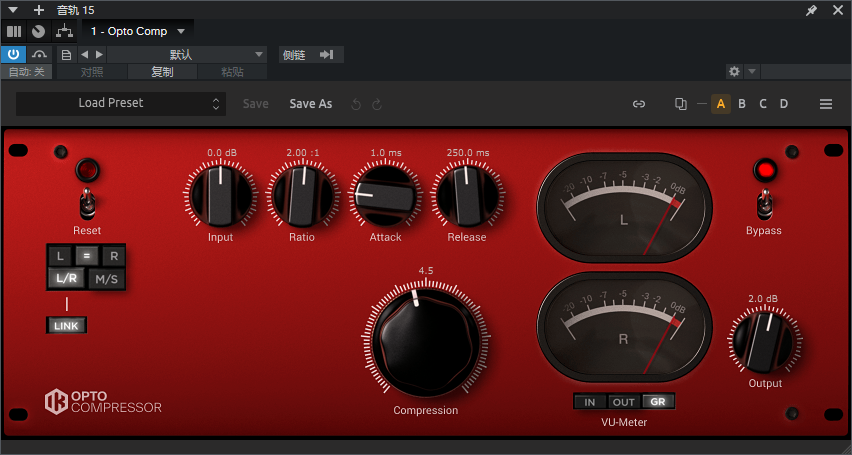Open the gear settings icon
Image resolution: width=852 pixels, height=455 pixels.
(x=735, y=72)
